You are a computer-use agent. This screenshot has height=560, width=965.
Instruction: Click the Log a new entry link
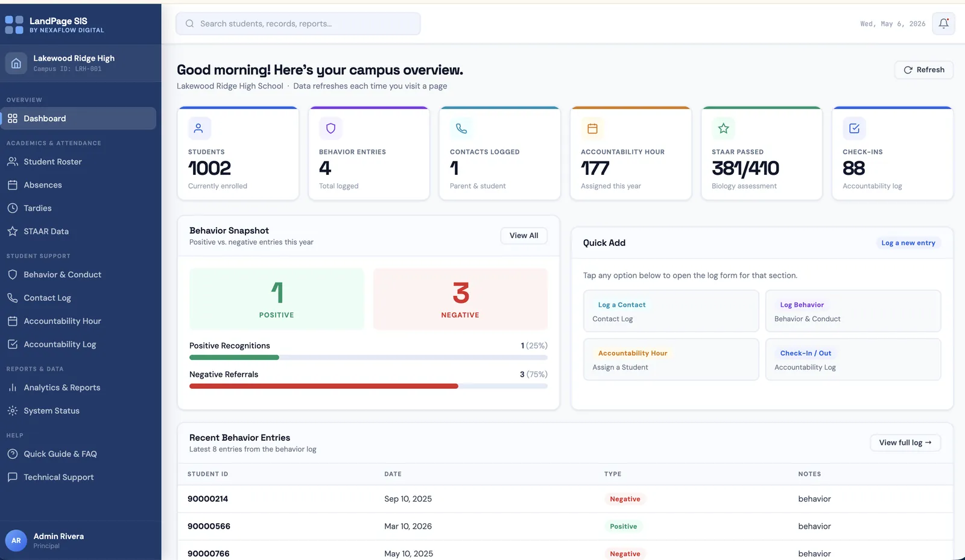click(908, 243)
